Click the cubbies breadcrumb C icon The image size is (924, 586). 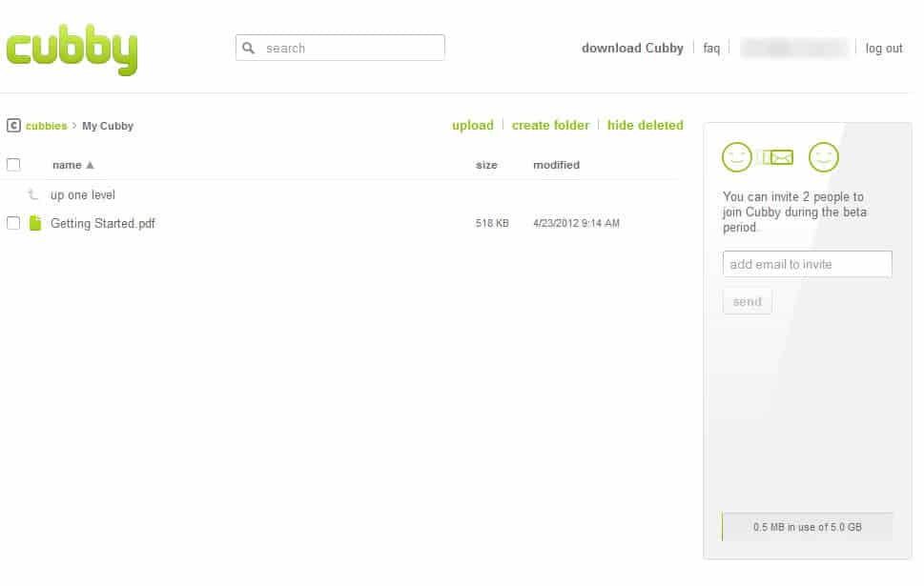(13, 125)
